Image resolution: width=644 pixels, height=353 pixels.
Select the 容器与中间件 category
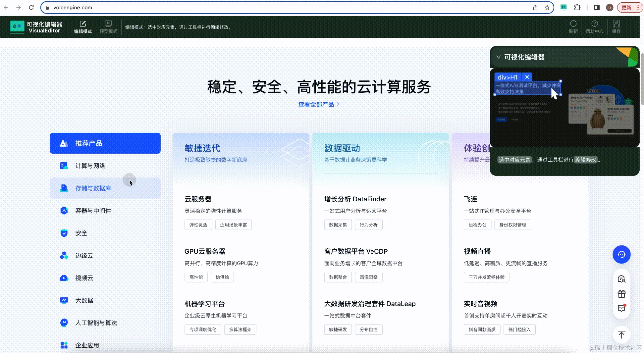105,211
